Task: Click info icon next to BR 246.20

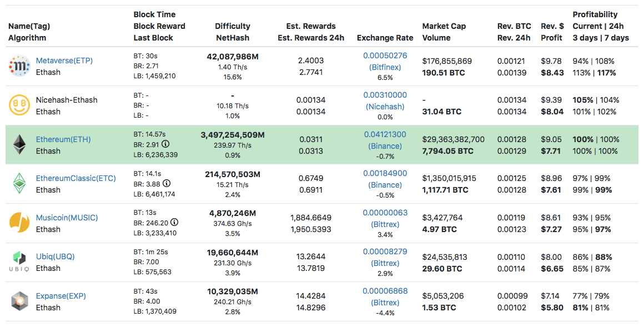Action: 174,222
